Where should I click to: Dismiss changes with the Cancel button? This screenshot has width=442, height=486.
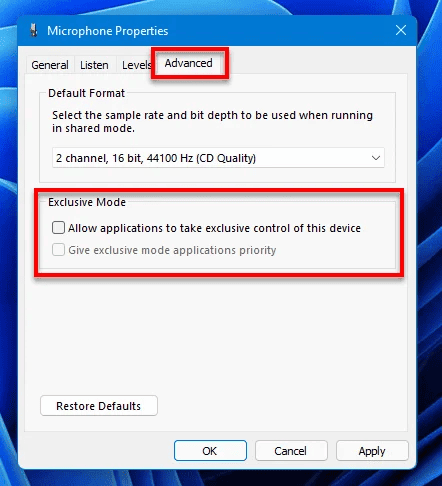[x=291, y=451]
